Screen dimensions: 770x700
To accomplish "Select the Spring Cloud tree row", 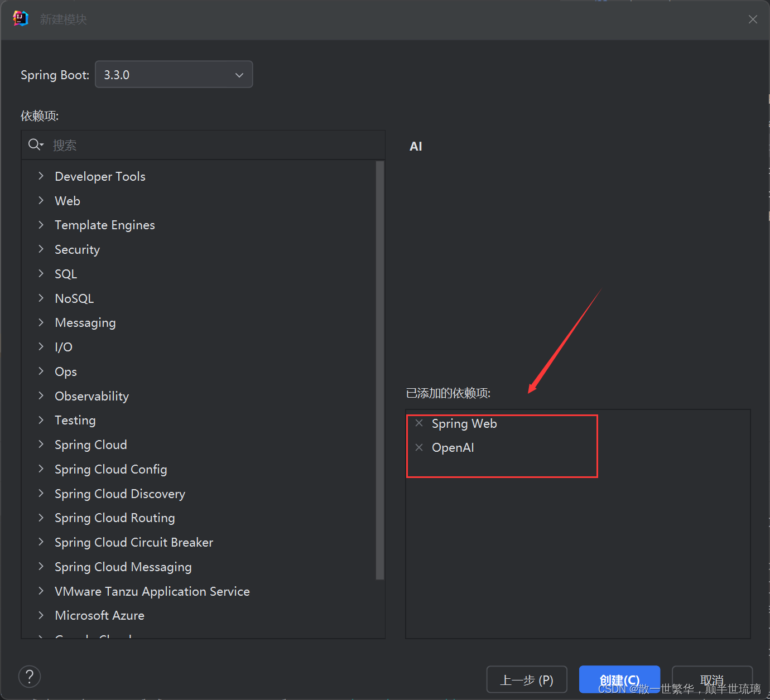I will coord(199,445).
